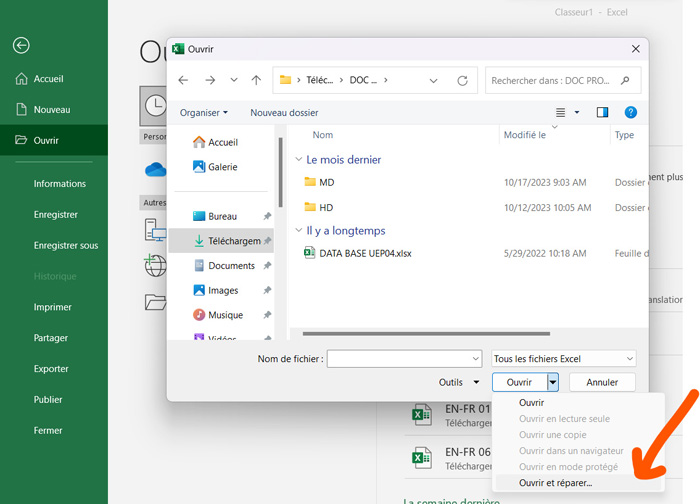This screenshot has height=504, width=700.
Task: Toggle the preview pane
Action: (602, 112)
